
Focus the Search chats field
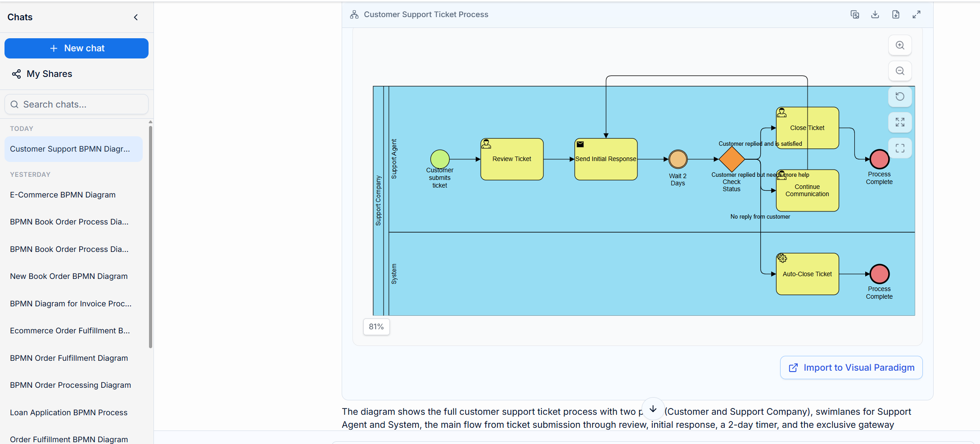point(77,104)
